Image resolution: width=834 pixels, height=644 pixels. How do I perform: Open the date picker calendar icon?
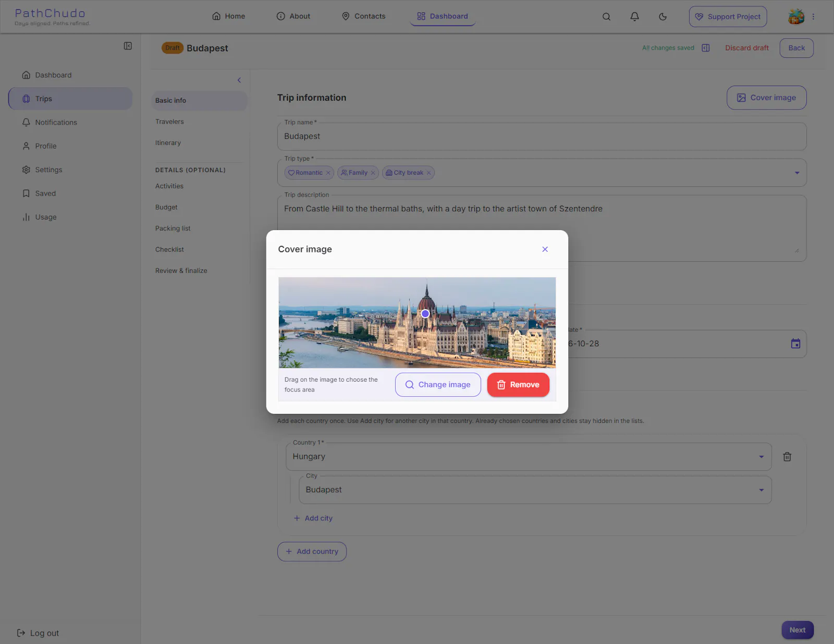point(795,344)
